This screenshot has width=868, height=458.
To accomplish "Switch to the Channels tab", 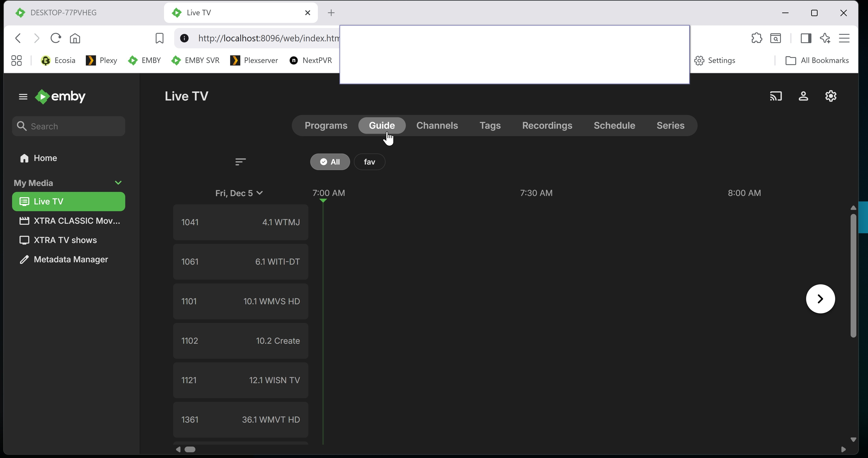I will [437, 126].
